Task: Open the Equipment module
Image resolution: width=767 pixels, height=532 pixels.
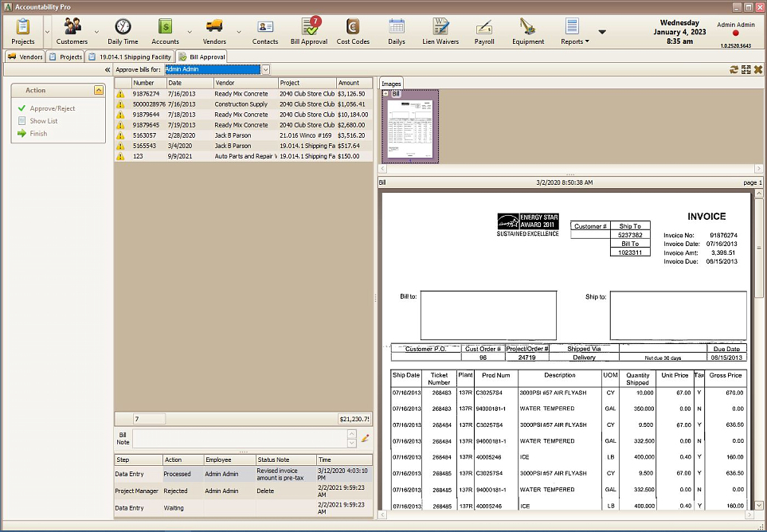Action: pos(528,30)
